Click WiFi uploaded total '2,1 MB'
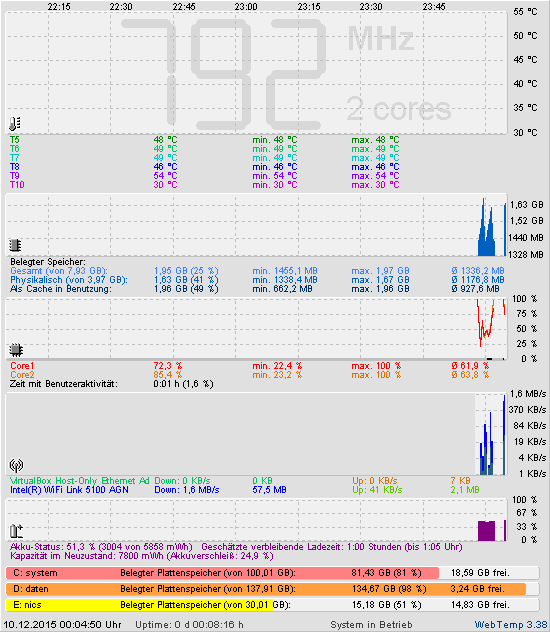Image resolution: width=550 pixels, height=632 pixels. tap(465, 490)
